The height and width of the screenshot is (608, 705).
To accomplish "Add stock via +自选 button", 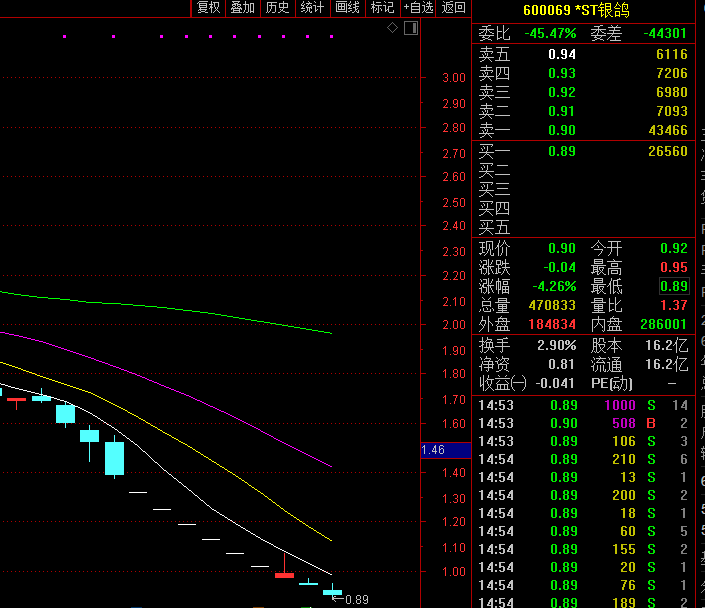I will pyautogui.click(x=418, y=8).
